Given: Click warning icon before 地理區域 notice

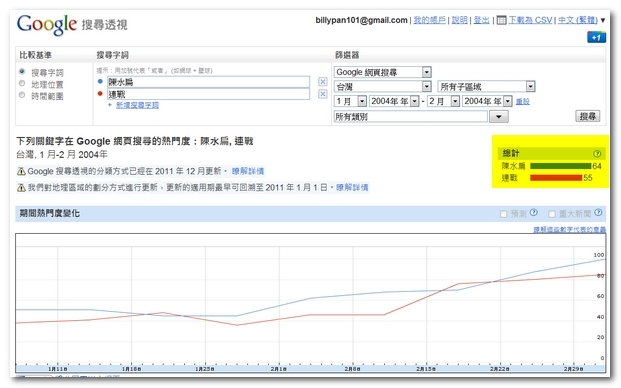Looking at the screenshot, I should click(x=21, y=187).
